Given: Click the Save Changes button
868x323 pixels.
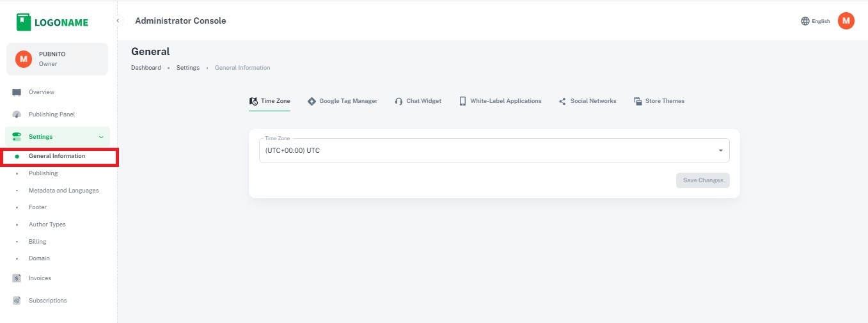Looking at the screenshot, I should coord(702,180).
